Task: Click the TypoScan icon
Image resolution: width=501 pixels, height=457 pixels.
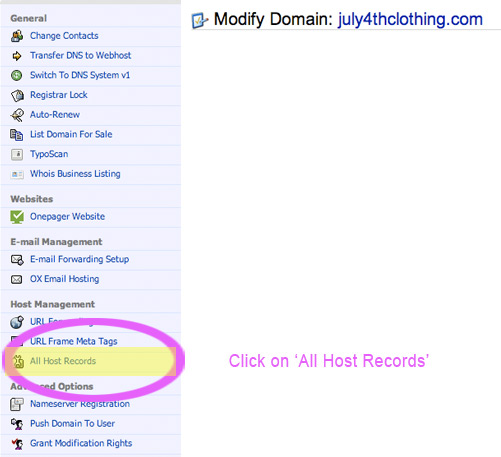Action: [x=17, y=154]
